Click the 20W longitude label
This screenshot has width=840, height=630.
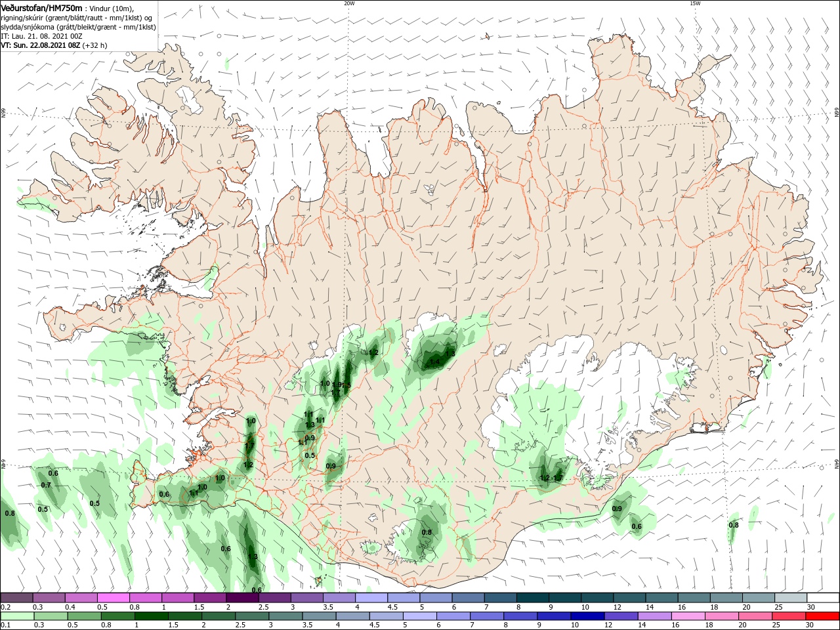[x=349, y=3]
